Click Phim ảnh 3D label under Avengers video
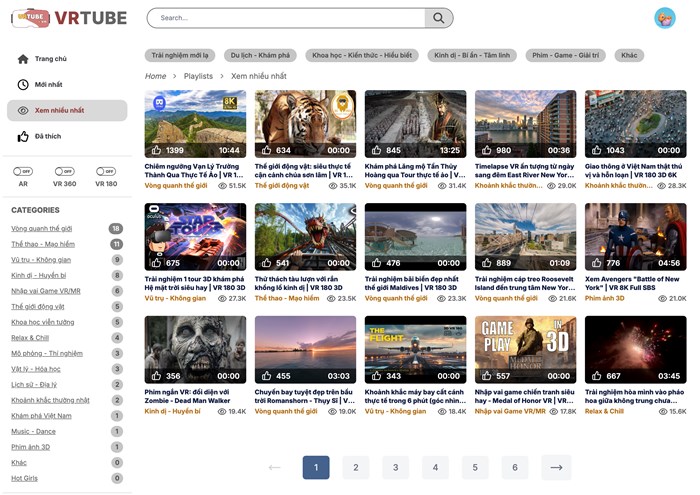The width and height of the screenshot is (700, 495). [604, 298]
